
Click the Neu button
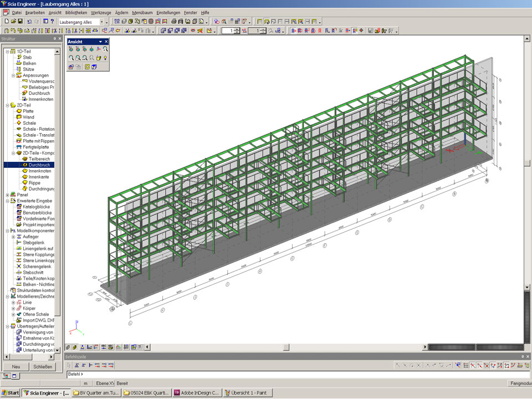point(16,367)
